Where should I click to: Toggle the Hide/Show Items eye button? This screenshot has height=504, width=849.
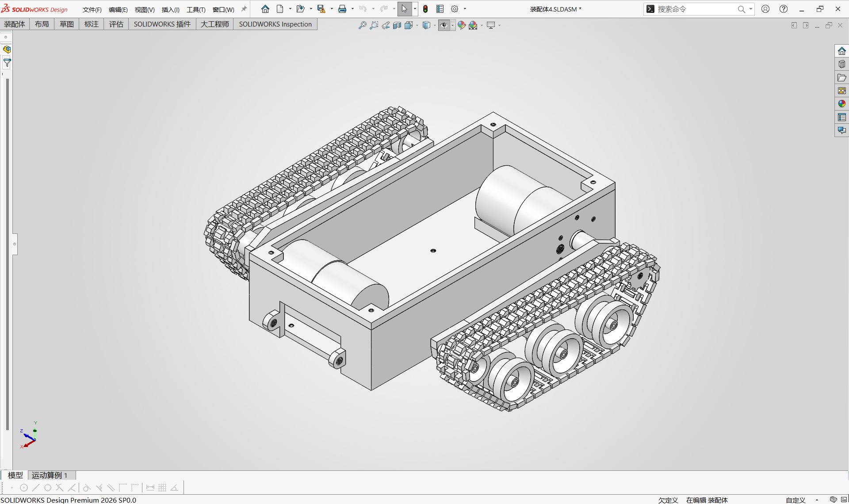[x=444, y=25]
